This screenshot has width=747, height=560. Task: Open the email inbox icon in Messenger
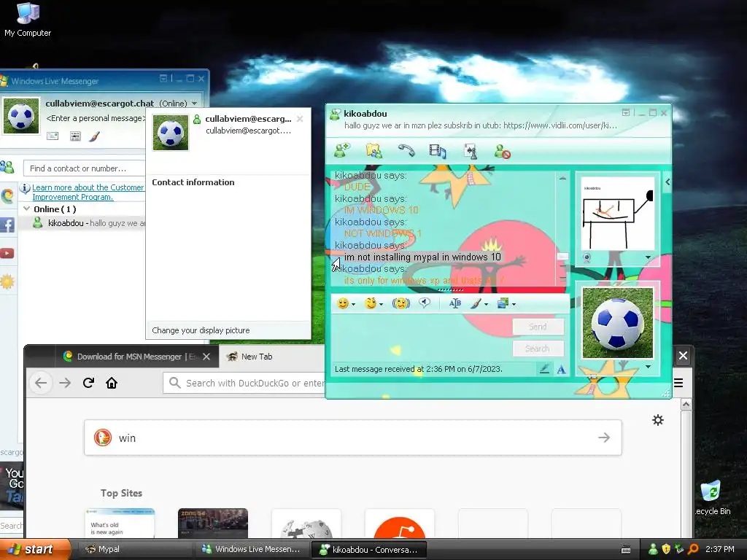coord(53,136)
